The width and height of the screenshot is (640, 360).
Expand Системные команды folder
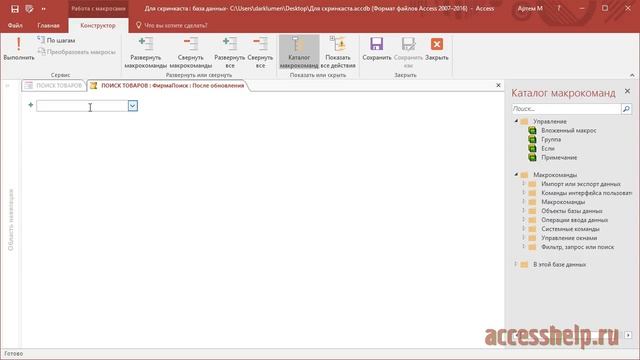pos(524,229)
